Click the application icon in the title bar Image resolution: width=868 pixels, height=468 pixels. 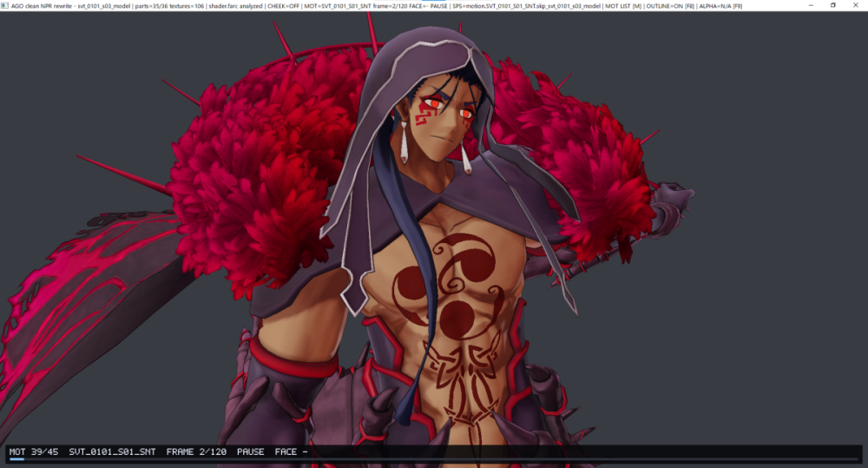click(x=4, y=5)
